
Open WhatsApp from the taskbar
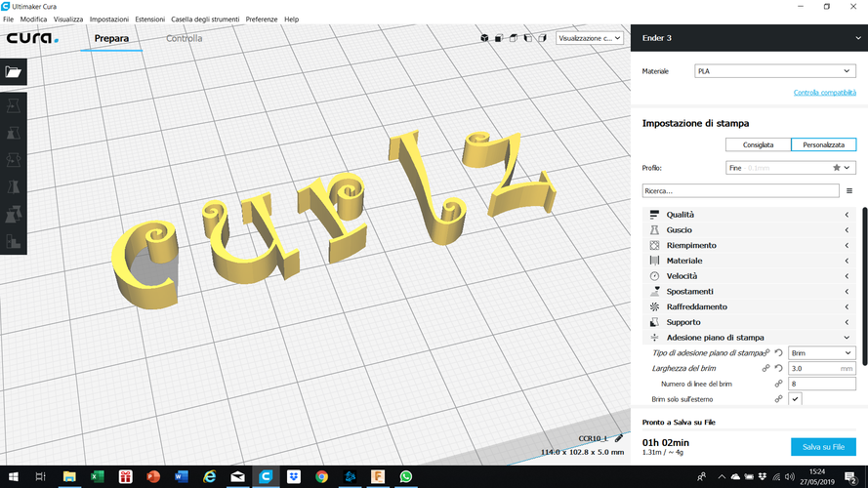[x=406, y=476]
